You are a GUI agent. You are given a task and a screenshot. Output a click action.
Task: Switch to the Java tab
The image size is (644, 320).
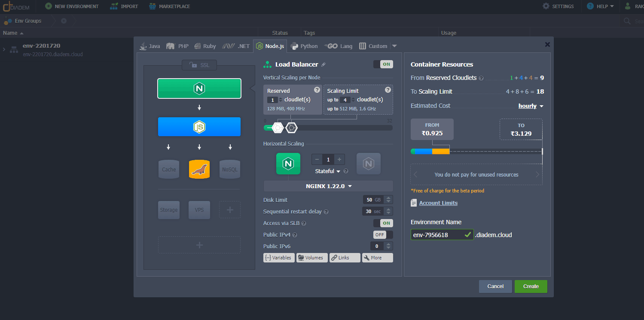coord(150,46)
